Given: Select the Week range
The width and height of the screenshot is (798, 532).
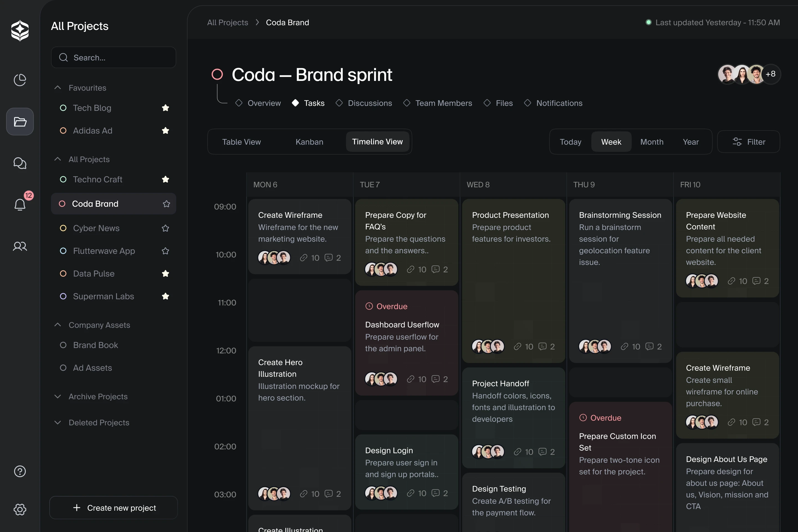Looking at the screenshot, I should (x=611, y=142).
